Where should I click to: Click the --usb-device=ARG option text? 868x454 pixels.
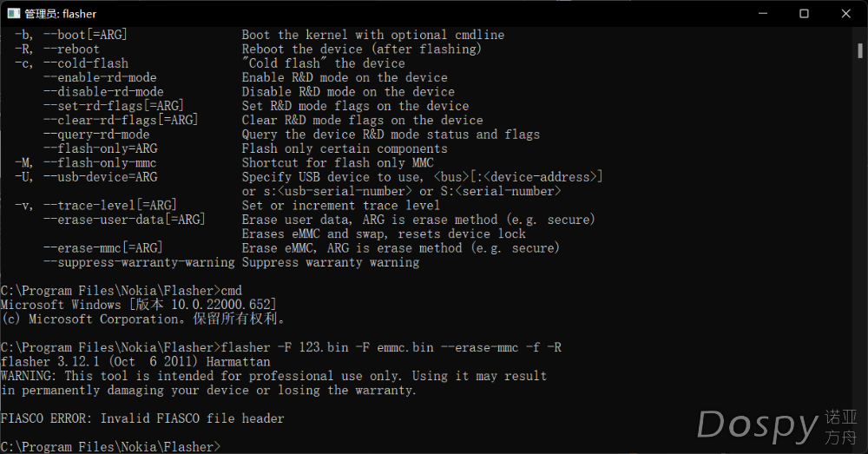click(100, 177)
